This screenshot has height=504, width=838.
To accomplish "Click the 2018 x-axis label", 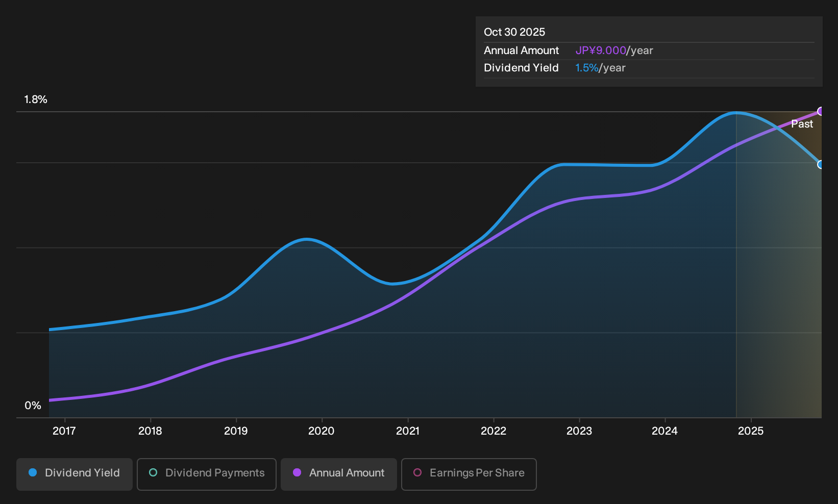I will click(150, 431).
